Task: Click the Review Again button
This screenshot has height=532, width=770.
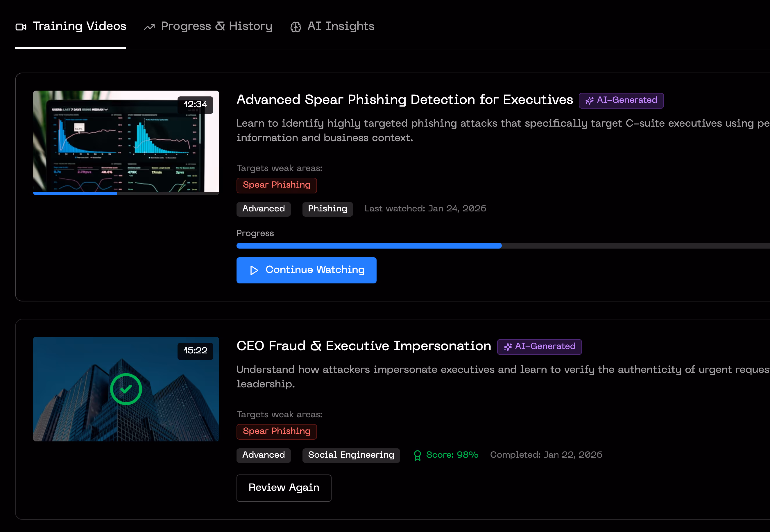Action: click(x=284, y=488)
